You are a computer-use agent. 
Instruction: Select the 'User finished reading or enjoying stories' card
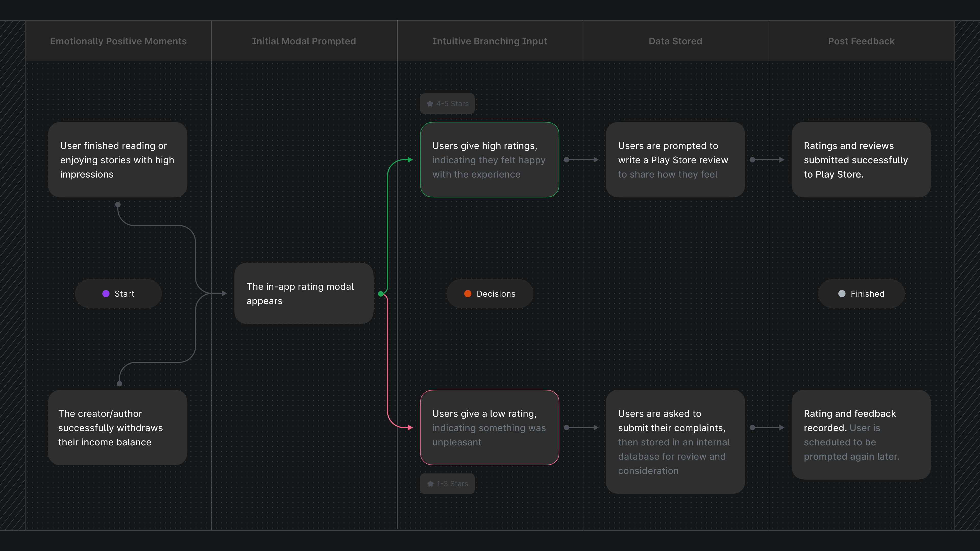coord(118,160)
